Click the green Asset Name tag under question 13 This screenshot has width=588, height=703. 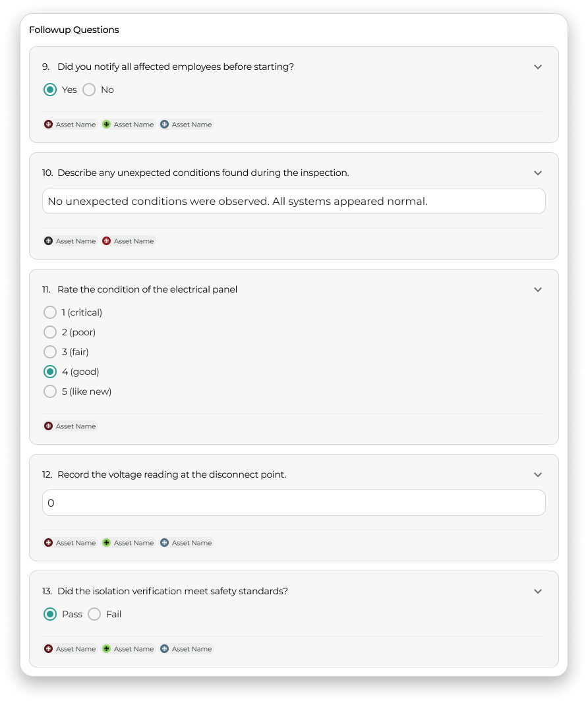(129, 649)
